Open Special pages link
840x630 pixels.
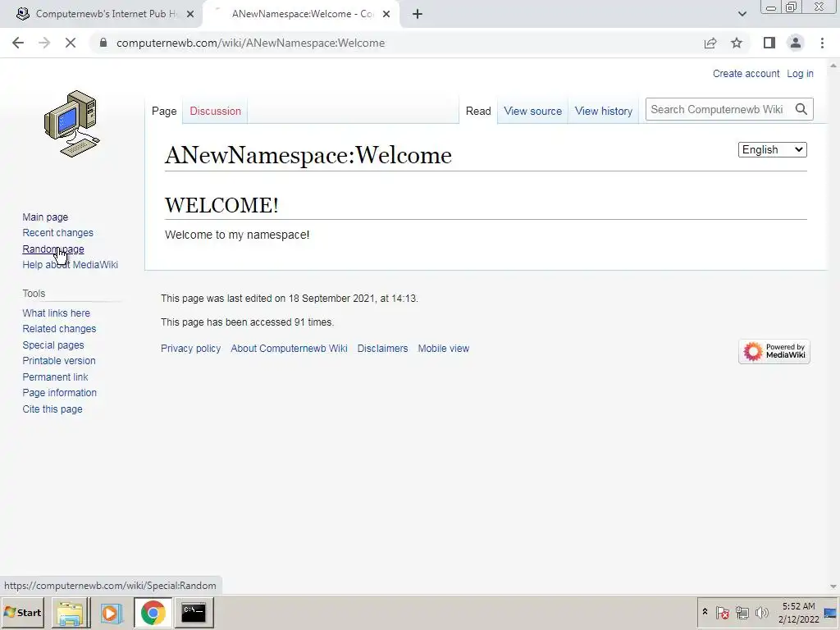pos(53,345)
